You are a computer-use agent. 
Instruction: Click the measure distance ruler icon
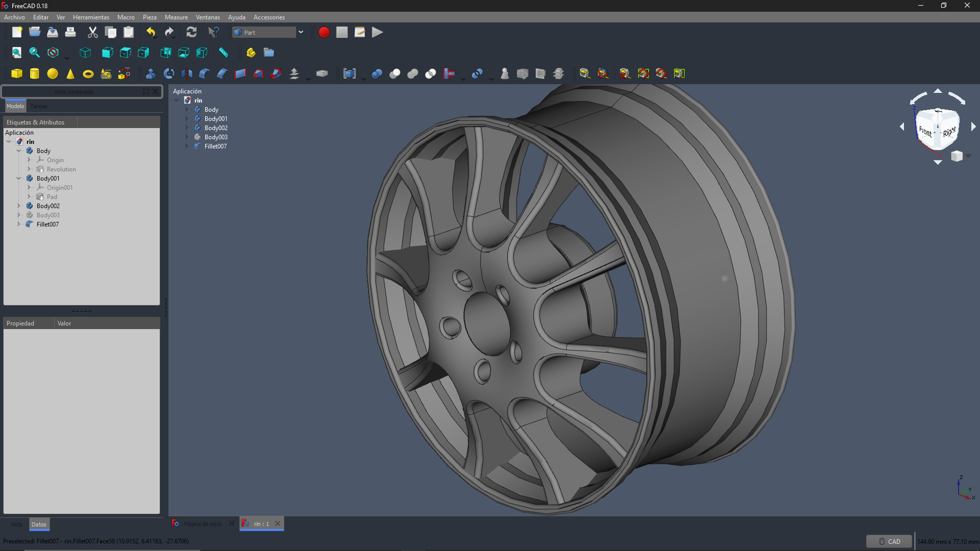pos(224,53)
